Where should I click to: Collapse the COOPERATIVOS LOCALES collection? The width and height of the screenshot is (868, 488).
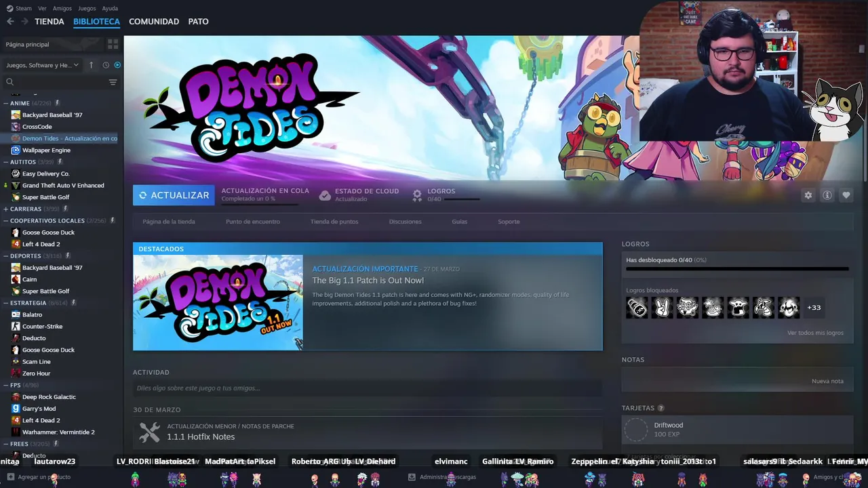(6, 221)
